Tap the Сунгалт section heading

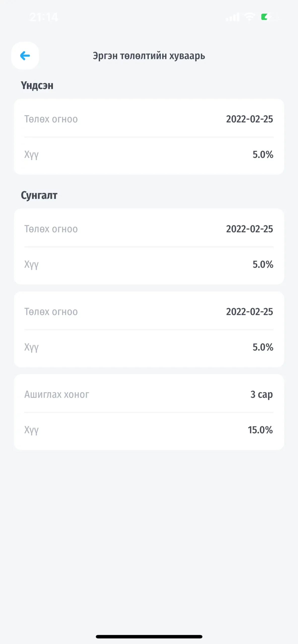click(x=39, y=195)
